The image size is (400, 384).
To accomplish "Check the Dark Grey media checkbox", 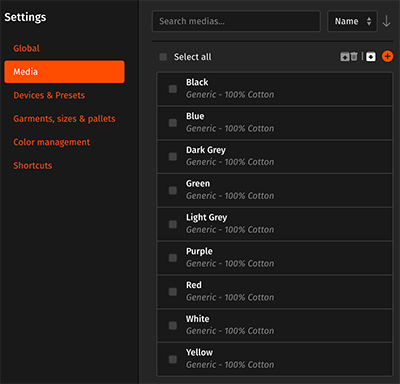I will (x=173, y=157).
